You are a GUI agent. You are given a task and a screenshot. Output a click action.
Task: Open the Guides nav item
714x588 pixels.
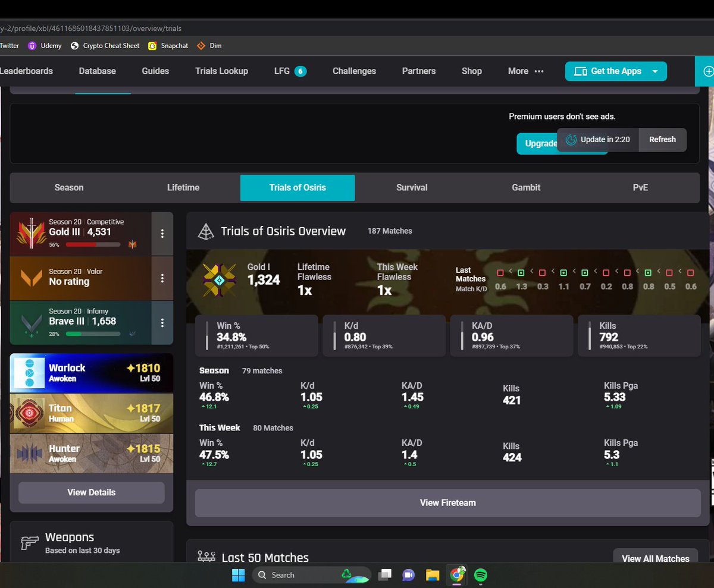(155, 71)
